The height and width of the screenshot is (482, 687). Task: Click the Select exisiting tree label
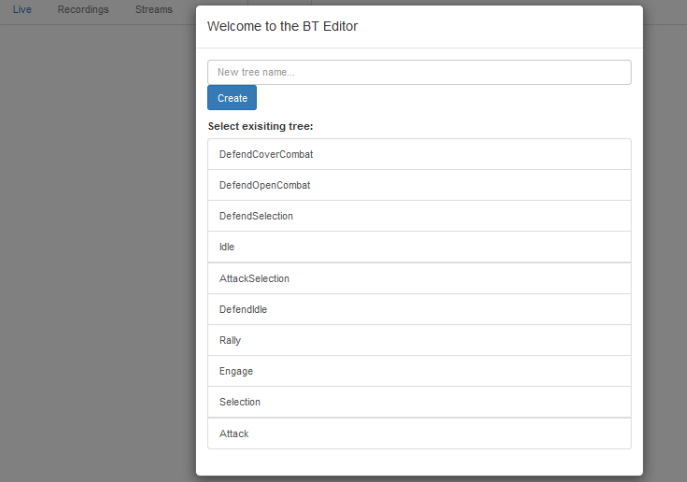260,127
